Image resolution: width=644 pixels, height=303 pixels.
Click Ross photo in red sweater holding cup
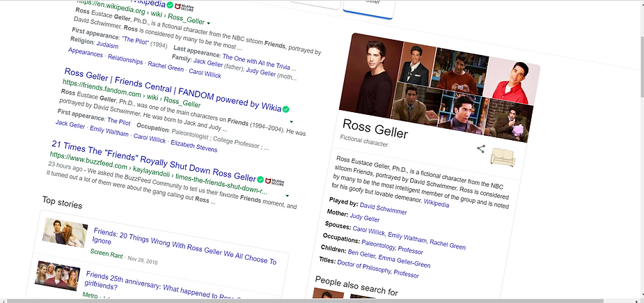point(462,71)
